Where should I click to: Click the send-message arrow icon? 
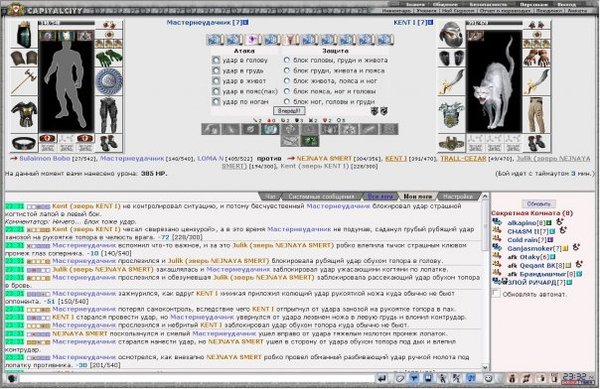382,378
